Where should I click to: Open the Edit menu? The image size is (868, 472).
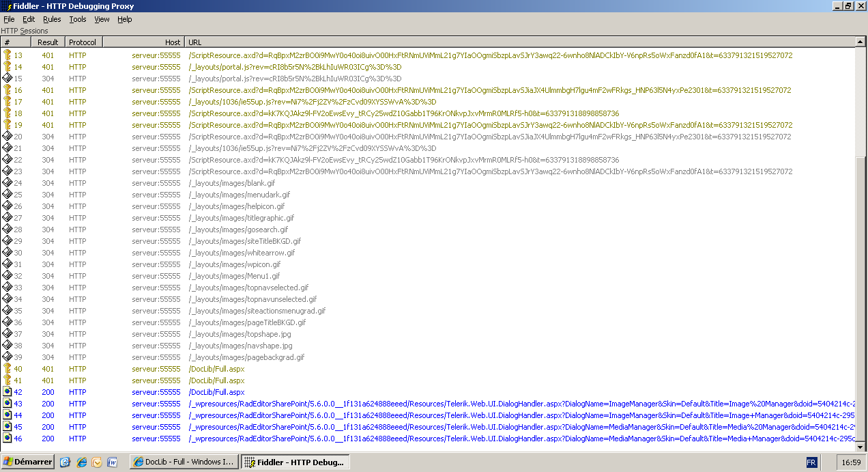29,19
